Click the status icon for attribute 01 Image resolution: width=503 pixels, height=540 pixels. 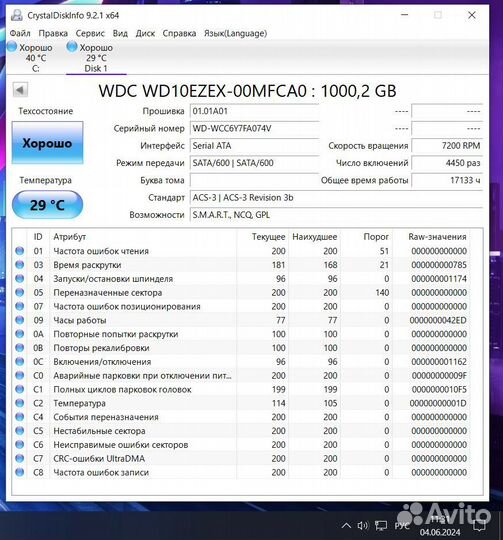20,251
